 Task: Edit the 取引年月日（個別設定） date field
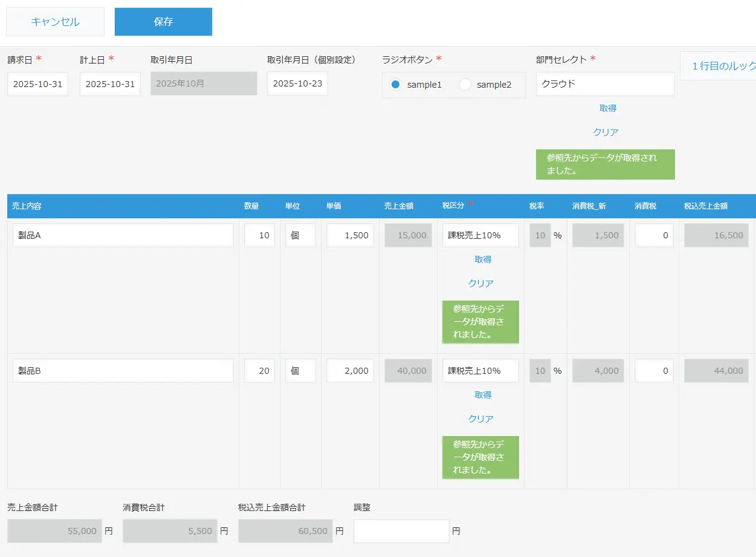point(297,83)
